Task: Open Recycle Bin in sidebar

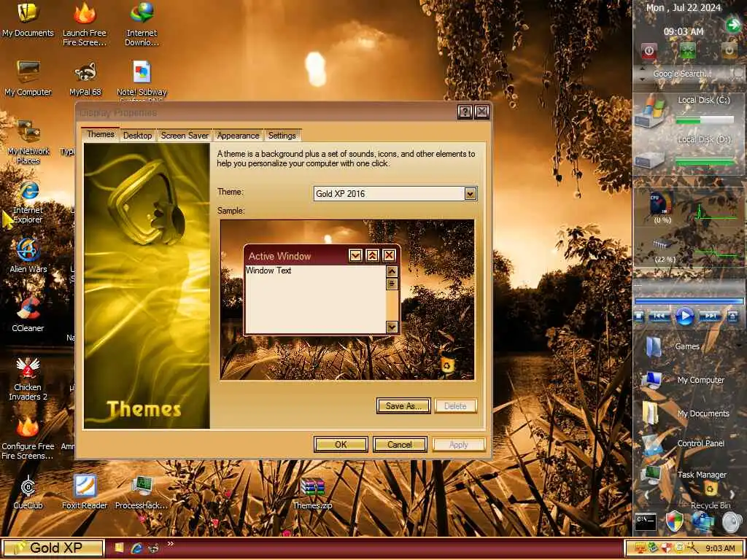Action: tap(711, 495)
